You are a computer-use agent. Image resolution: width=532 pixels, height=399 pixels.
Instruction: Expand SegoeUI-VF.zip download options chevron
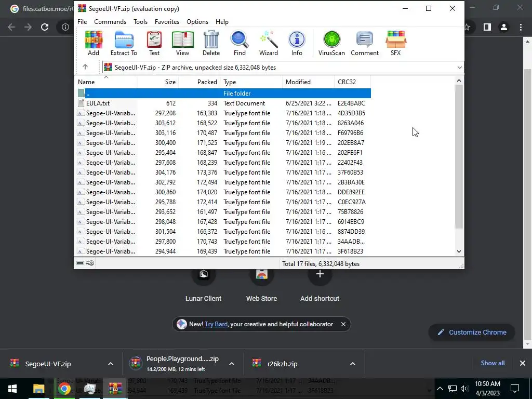click(x=111, y=364)
